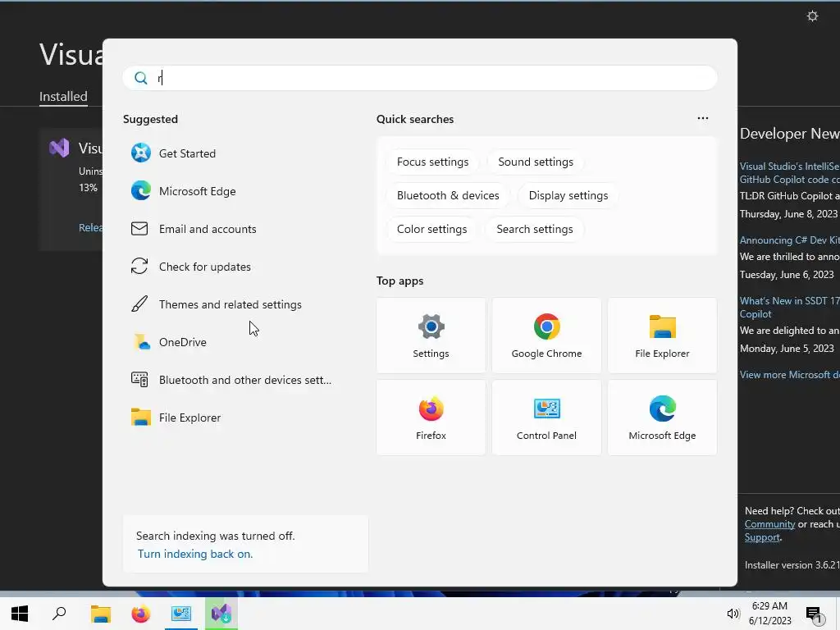Open the Windows Start menu
Screen dimensions: 840x630
click(20, 614)
